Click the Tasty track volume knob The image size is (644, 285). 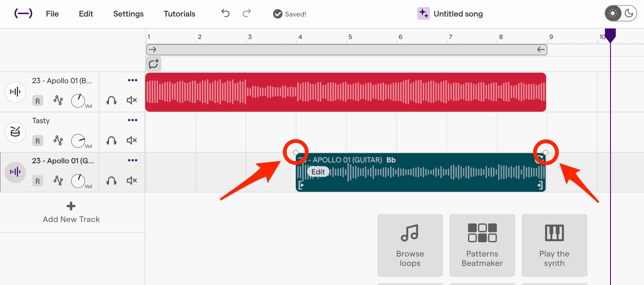[x=78, y=141]
